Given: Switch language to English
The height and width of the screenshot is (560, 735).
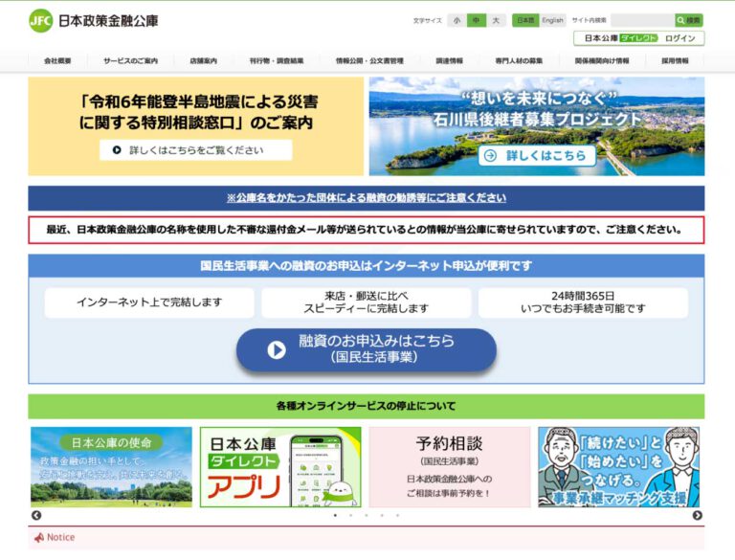Looking at the screenshot, I should point(552,20).
